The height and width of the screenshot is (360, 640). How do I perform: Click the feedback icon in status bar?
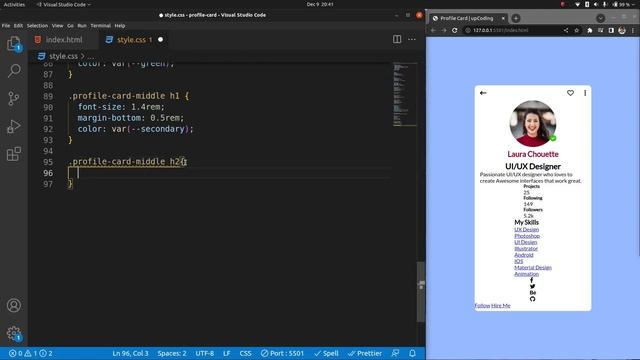(395, 353)
